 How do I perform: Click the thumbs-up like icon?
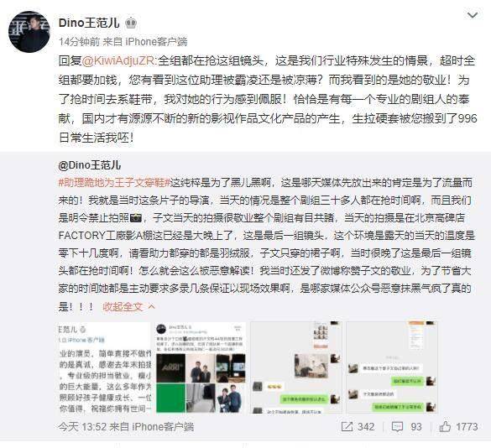click(445, 426)
